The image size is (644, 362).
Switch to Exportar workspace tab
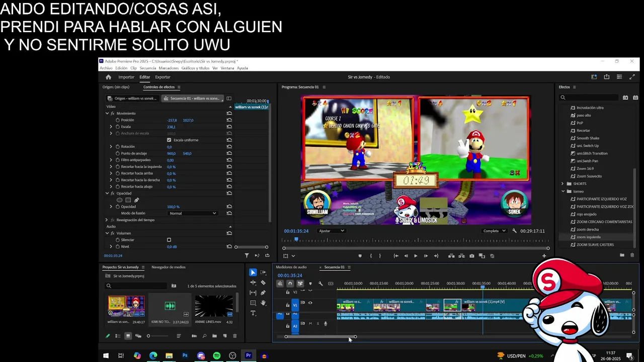pyautogui.click(x=163, y=77)
